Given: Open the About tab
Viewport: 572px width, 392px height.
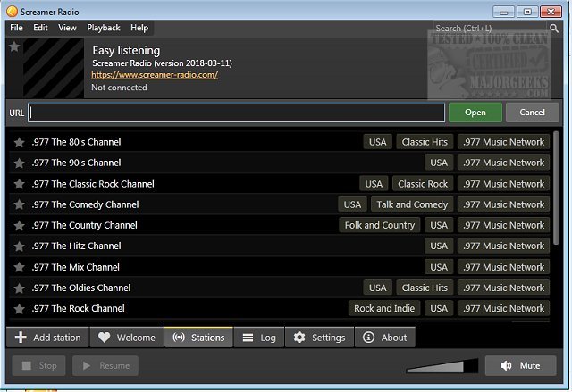Looking at the screenshot, I should click(x=385, y=338).
